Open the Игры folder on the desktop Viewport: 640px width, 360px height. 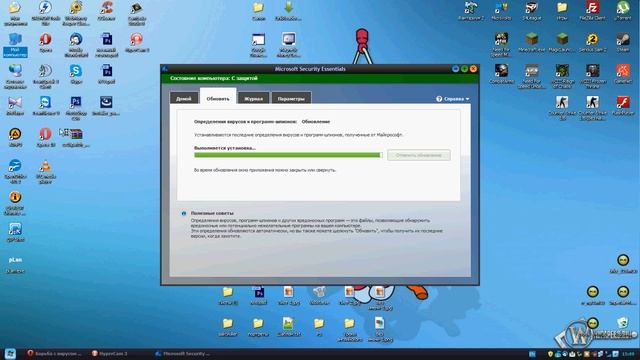[x=562, y=11]
